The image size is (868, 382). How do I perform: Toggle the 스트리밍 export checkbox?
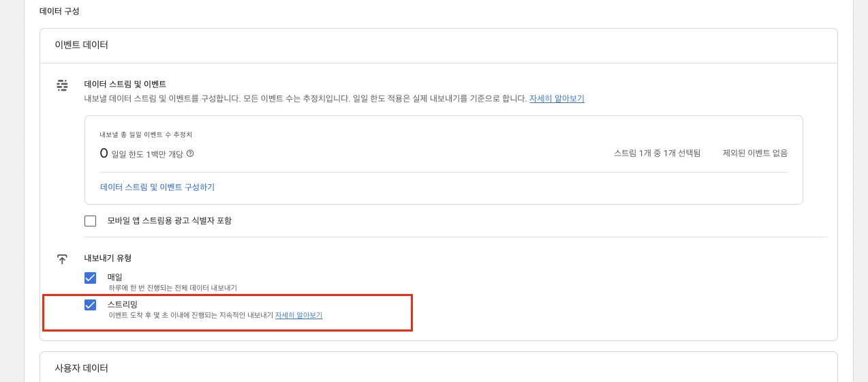click(x=90, y=304)
